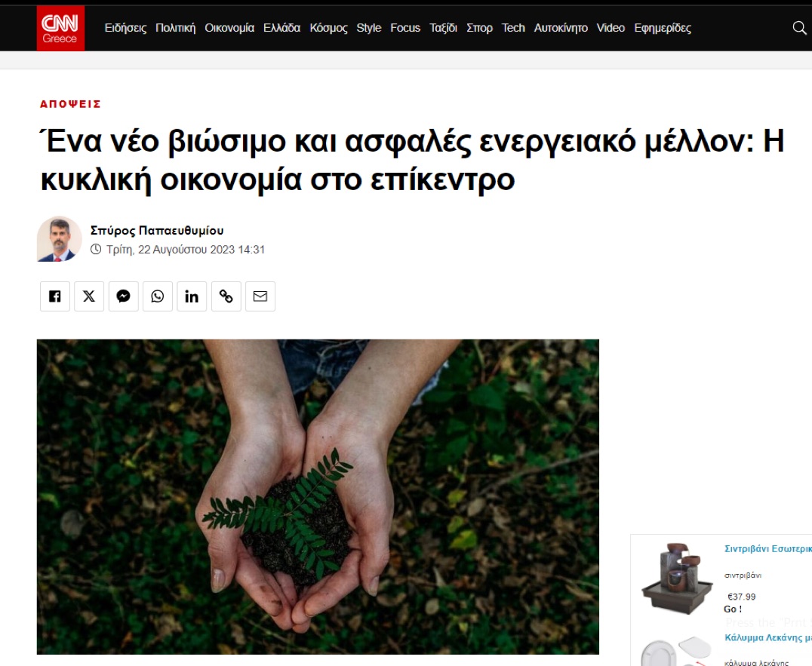Navigate to the Tech section

coord(513,28)
